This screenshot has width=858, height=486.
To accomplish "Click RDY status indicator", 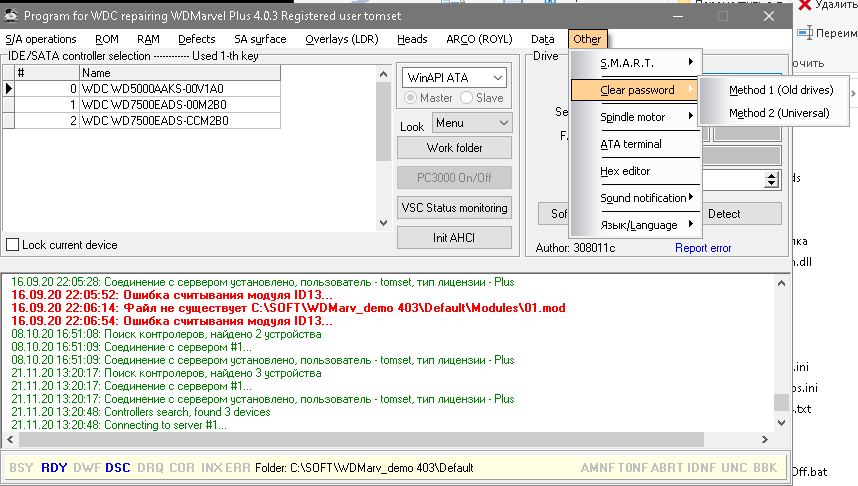I will [54, 468].
